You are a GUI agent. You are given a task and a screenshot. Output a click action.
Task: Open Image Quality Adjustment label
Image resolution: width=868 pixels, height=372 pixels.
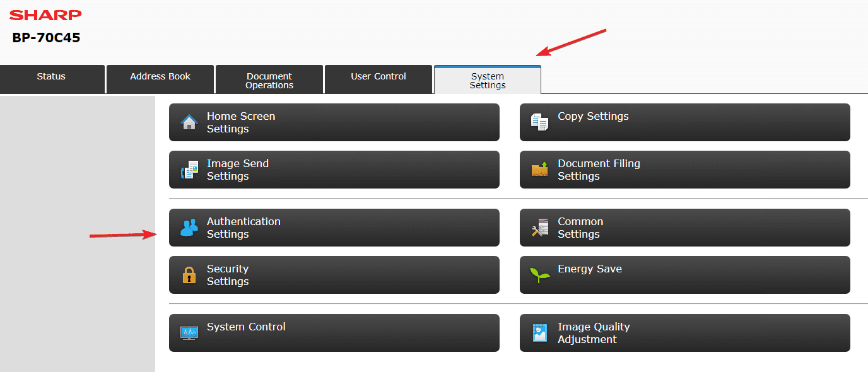[594, 333]
